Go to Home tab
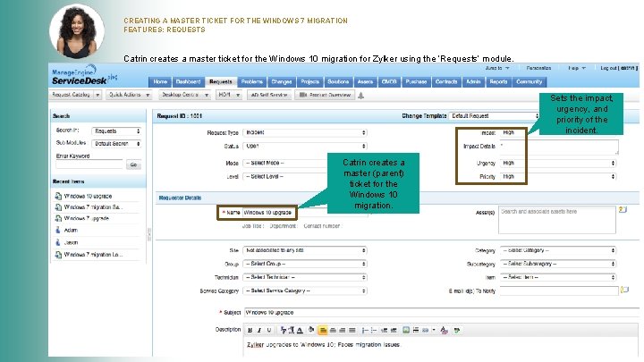The width and height of the screenshot is (644, 362). (160, 81)
